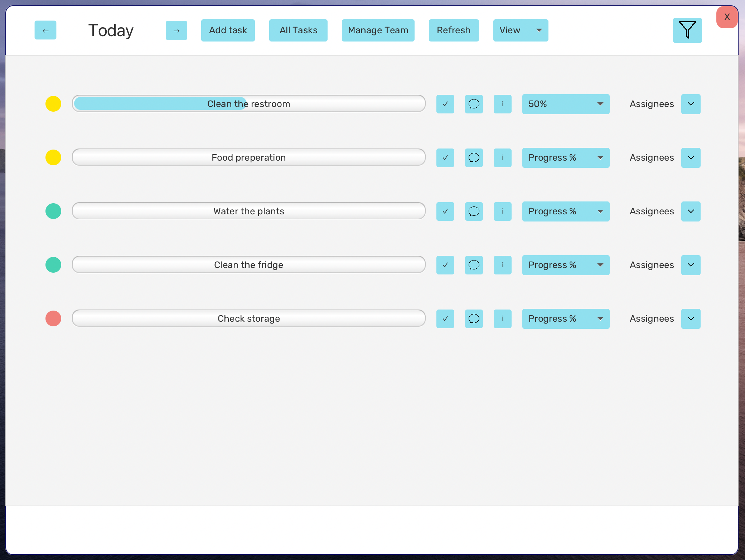Image resolution: width=745 pixels, height=560 pixels.
Task: Go to previous day with left arrow
Action: (x=45, y=30)
